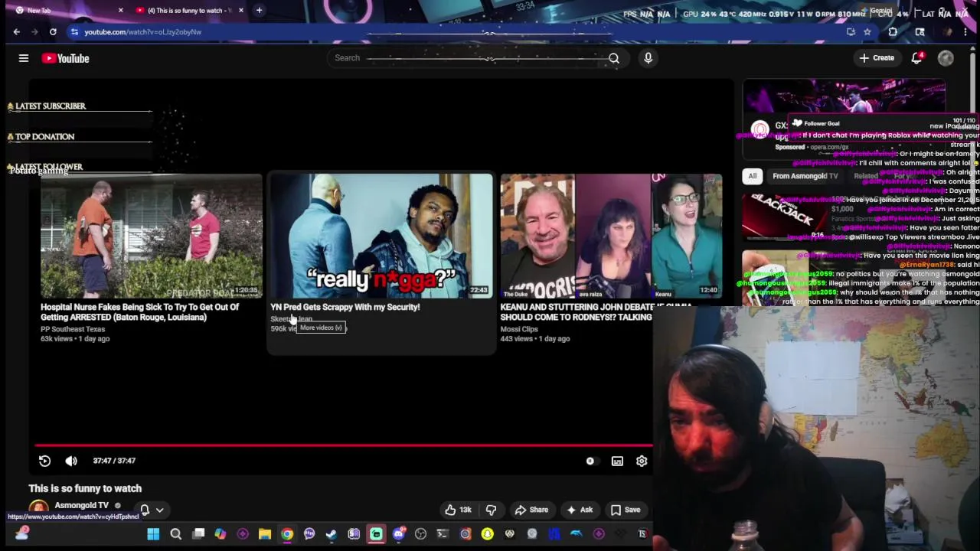Screen dimensions: 980x551
Task: Open Snapchat from the taskbar
Action: (x=487, y=534)
